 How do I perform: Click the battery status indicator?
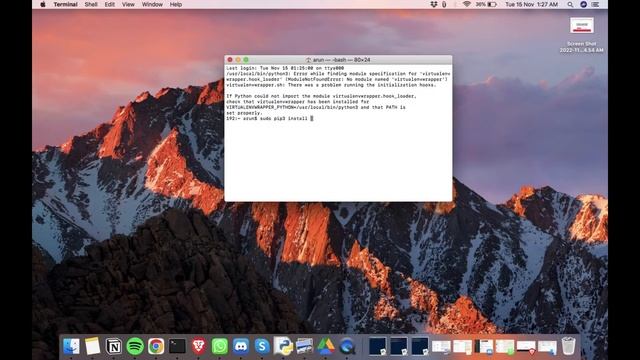(486, 4)
